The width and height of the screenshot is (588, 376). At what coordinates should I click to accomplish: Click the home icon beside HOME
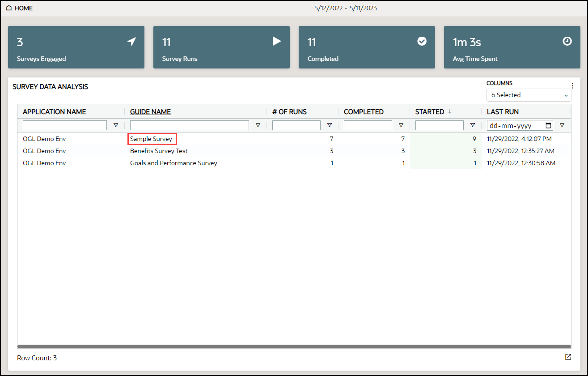[x=9, y=8]
